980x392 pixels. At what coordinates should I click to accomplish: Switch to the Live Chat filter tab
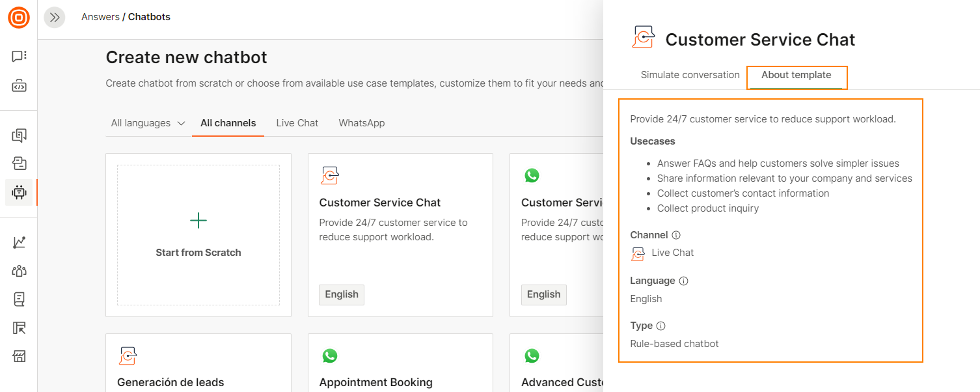(297, 122)
